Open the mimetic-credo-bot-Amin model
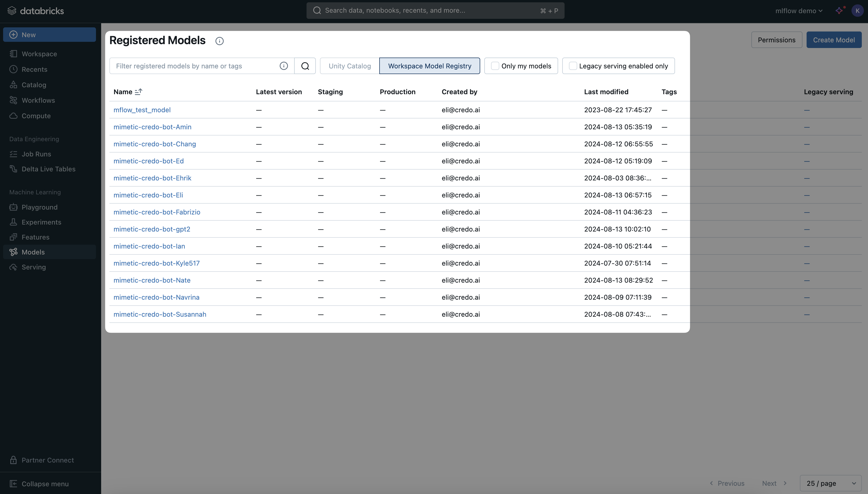The width and height of the screenshot is (868, 494). point(152,127)
